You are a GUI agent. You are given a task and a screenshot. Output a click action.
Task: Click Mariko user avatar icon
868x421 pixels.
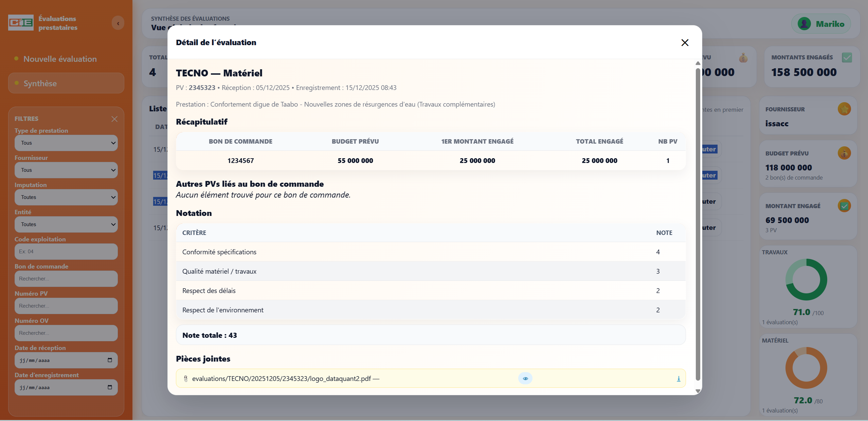point(804,24)
